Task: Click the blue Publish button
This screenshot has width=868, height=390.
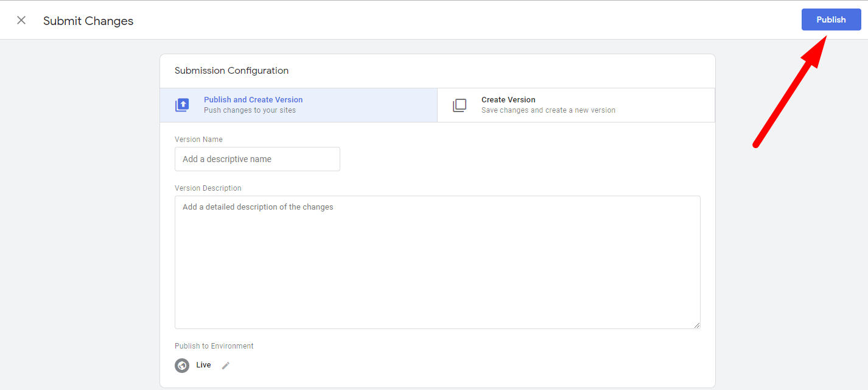Action: (831, 19)
